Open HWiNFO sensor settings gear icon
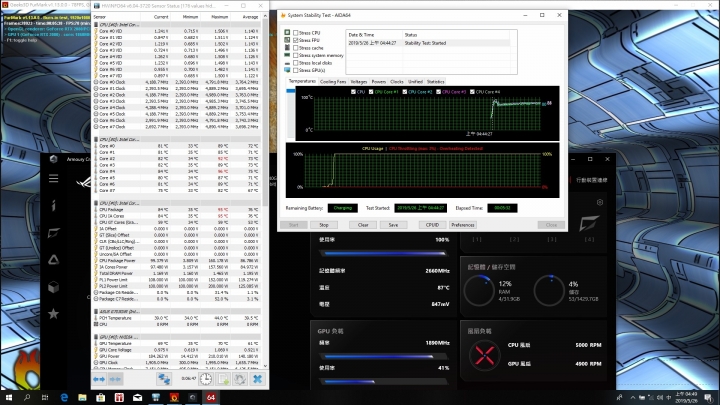Viewport: 720px width, 405px height. pyautogui.click(x=240, y=379)
